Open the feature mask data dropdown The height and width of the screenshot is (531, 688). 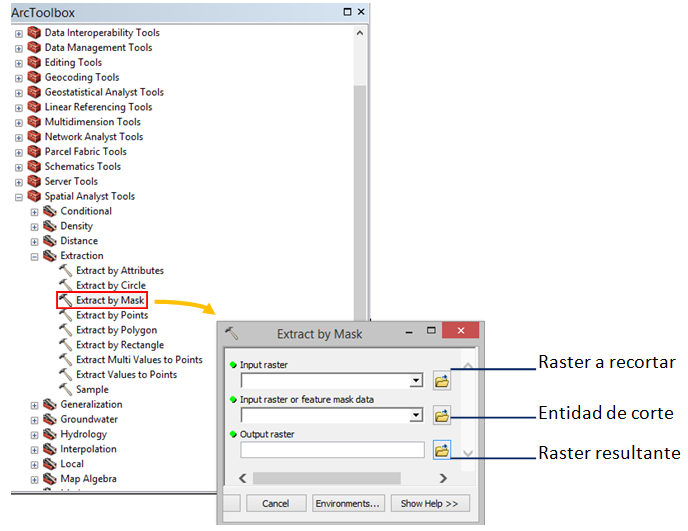[x=416, y=415]
